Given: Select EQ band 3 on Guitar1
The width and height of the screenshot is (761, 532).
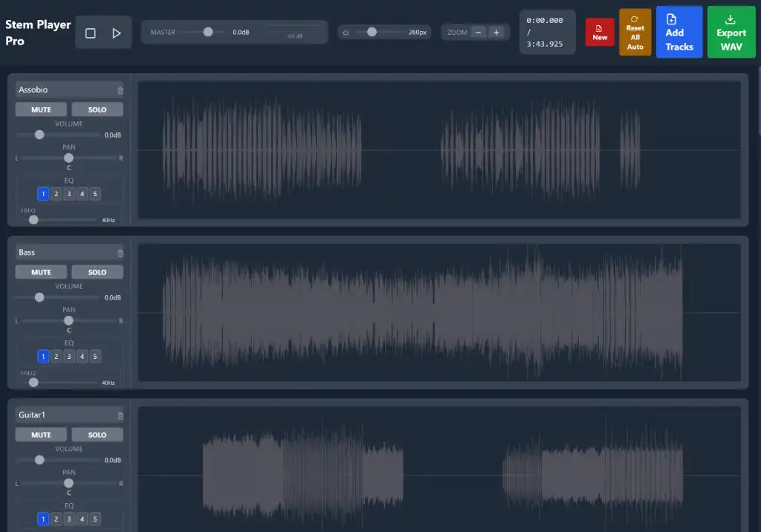Looking at the screenshot, I should [69, 519].
